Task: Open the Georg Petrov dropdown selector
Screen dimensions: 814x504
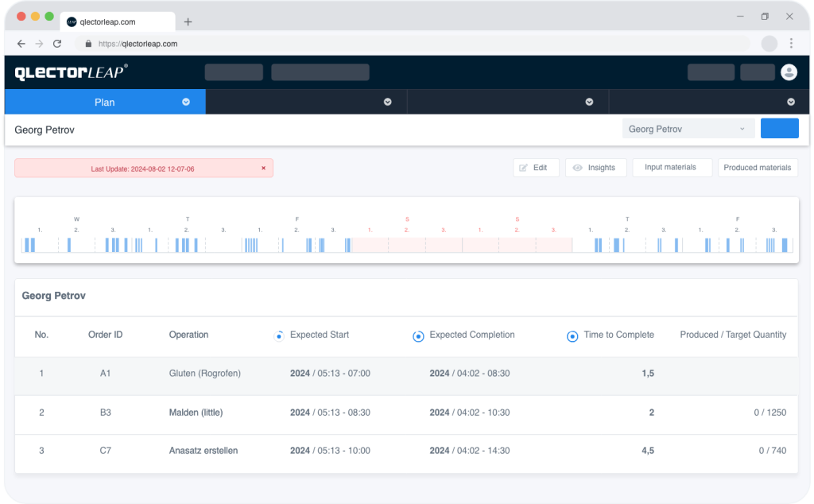Action: click(x=688, y=129)
